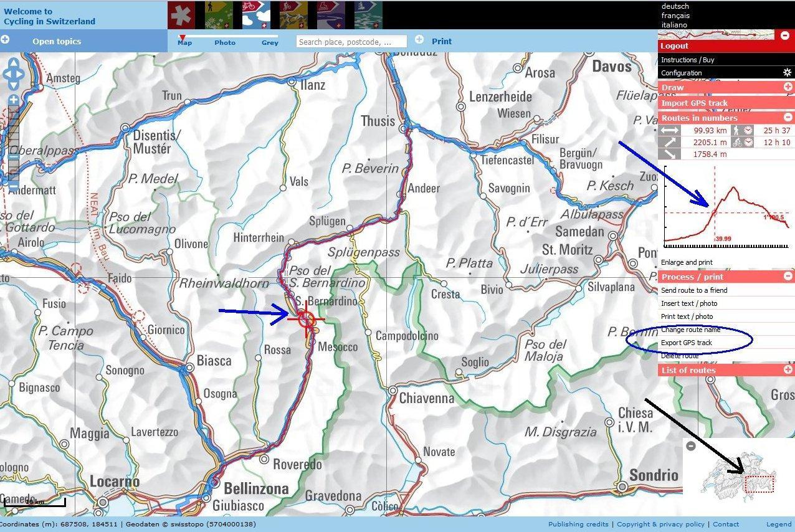Switch the language to italiano
The height and width of the screenshot is (532, 795).
[x=674, y=25]
